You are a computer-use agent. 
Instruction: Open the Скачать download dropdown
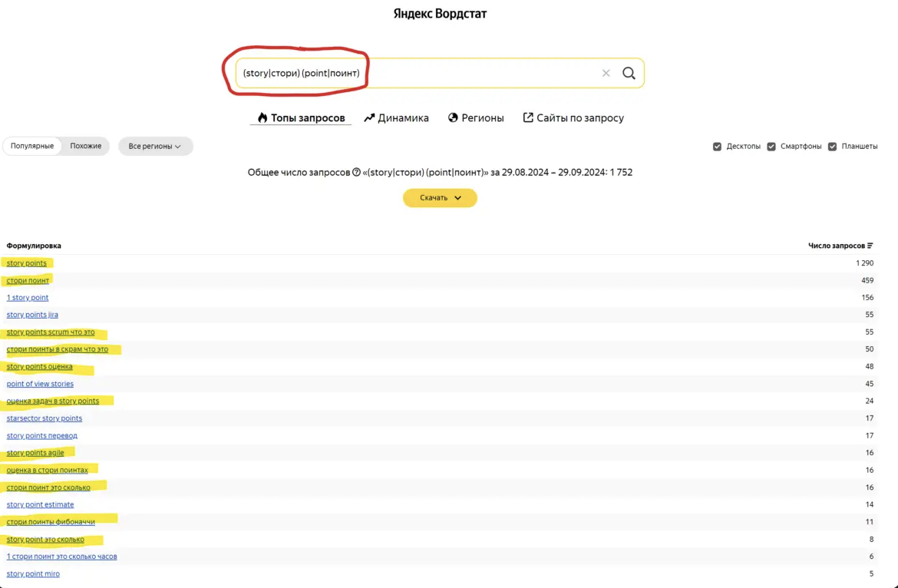click(x=440, y=197)
